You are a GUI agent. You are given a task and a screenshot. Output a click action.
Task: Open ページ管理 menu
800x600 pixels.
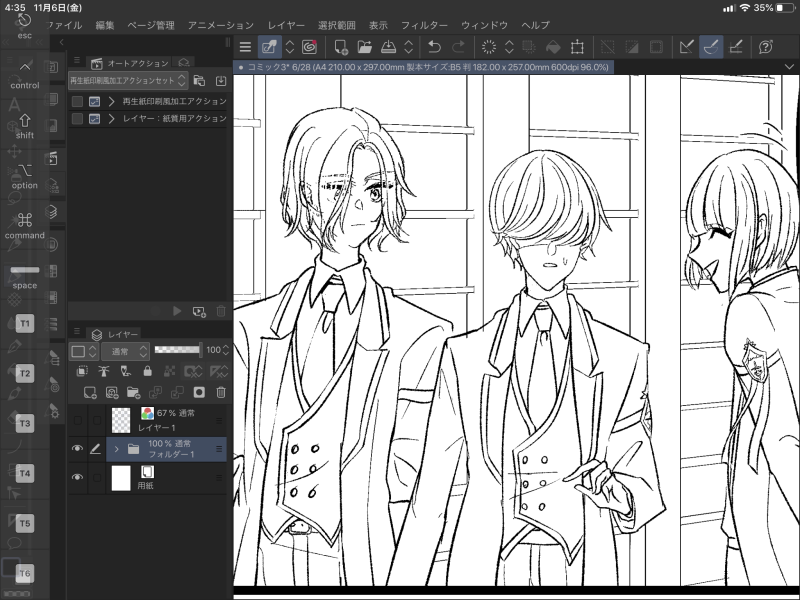[x=151, y=25]
